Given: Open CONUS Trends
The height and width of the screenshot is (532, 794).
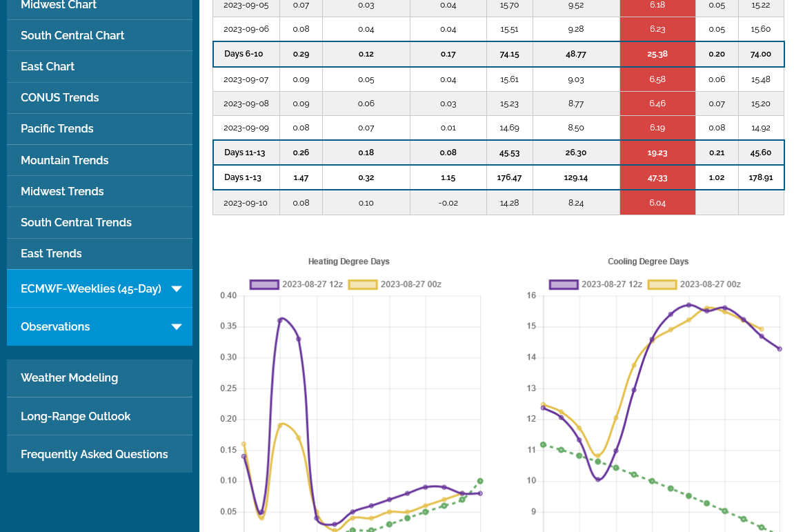Looking at the screenshot, I should (60, 97).
